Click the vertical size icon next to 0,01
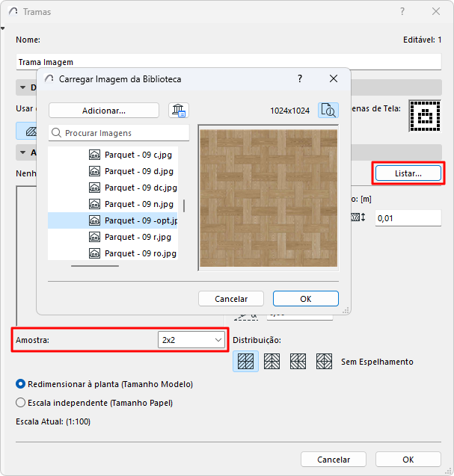Screen dimensions: 454x476 tap(358, 217)
